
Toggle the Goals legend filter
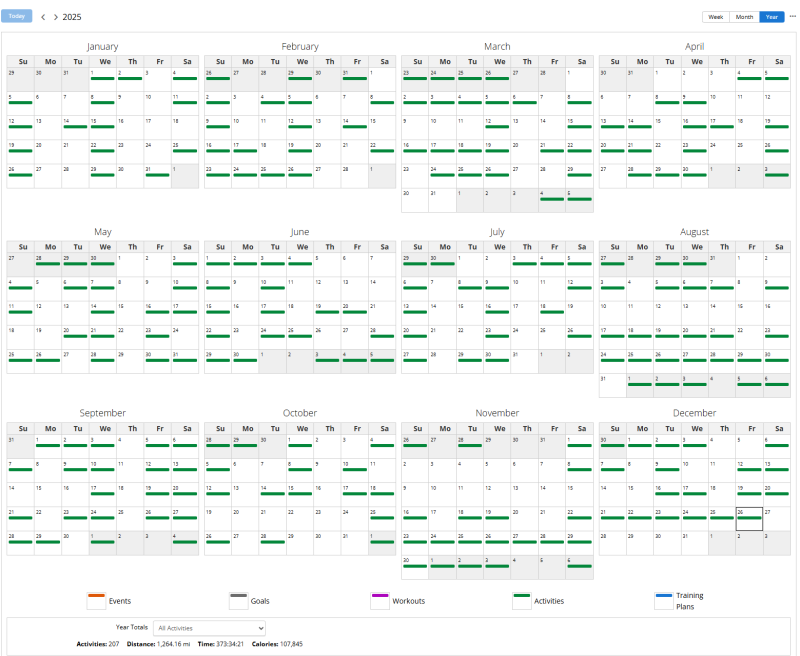point(238,600)
